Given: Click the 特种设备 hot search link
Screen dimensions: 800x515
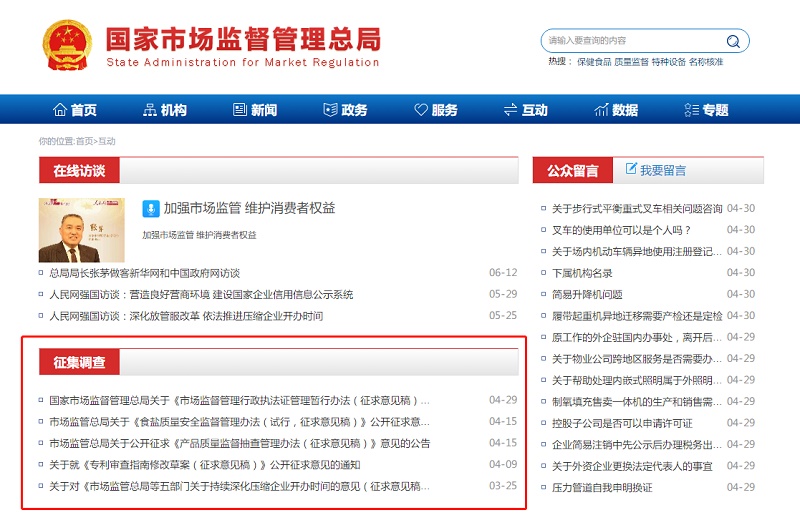Looking at the screenshot, I should pyautogui.click(x=668, y=62).
